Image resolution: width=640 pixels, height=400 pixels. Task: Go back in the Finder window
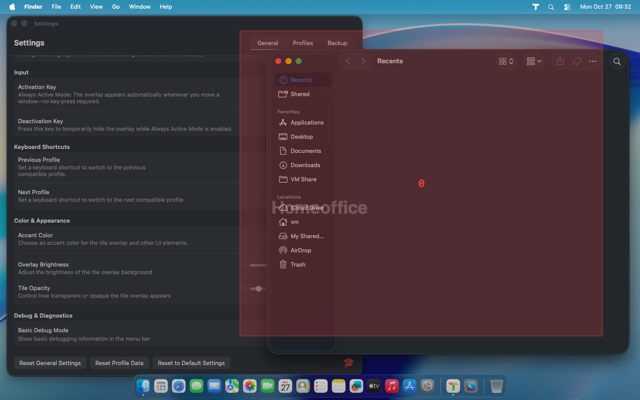[348, 61]
